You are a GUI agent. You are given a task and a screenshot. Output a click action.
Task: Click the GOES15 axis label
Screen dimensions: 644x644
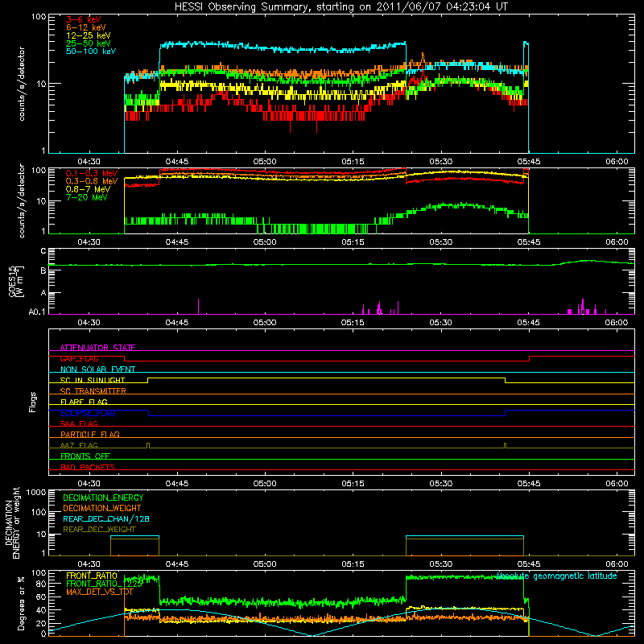[16, 281]
